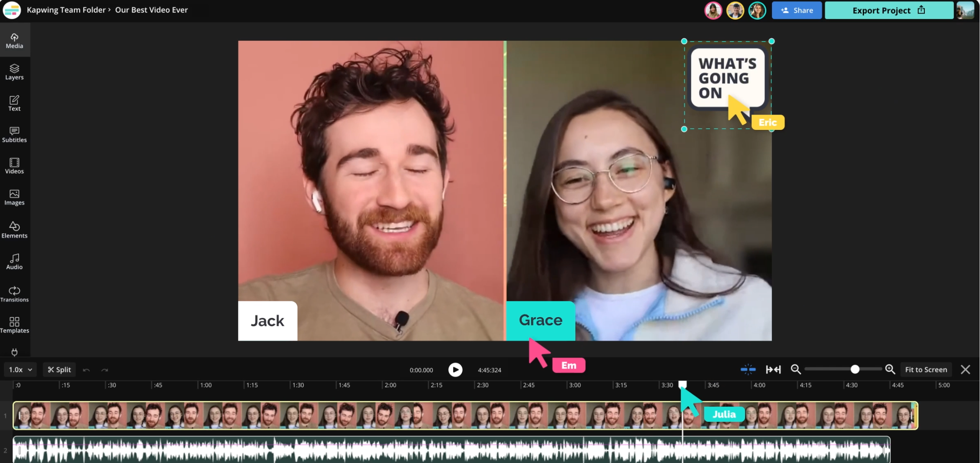Toggle timeline snapping icon
Viewport: 980px width, 463px height.
(x=748, y=370)
